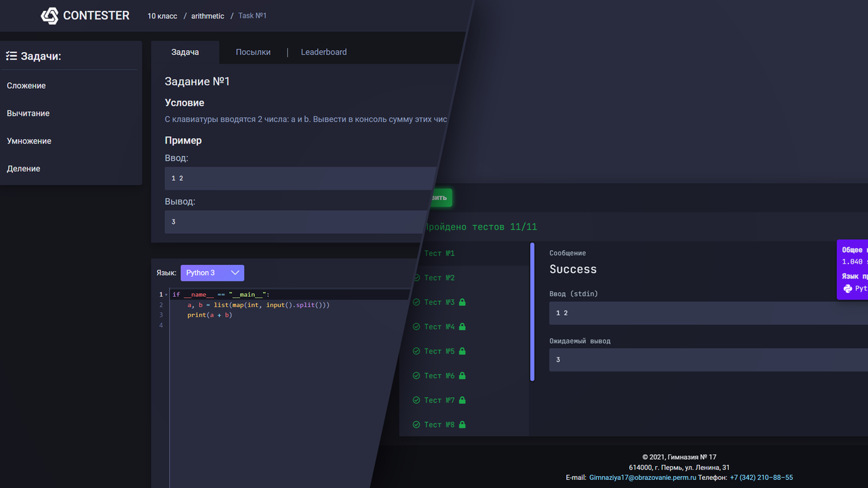
Task: Open the 'Python 3' language dropdown
Action: pyautogui.click(x=212, y=272)
